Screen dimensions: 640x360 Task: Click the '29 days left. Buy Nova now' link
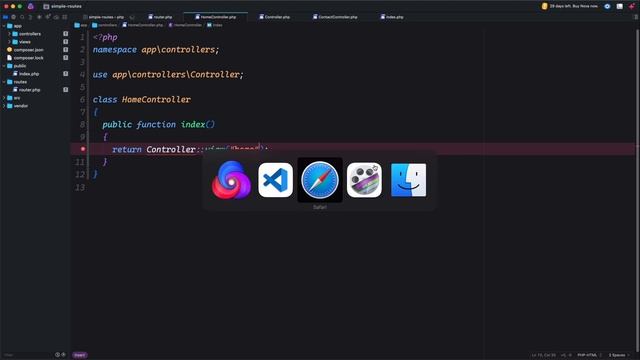tap(570, 6)
